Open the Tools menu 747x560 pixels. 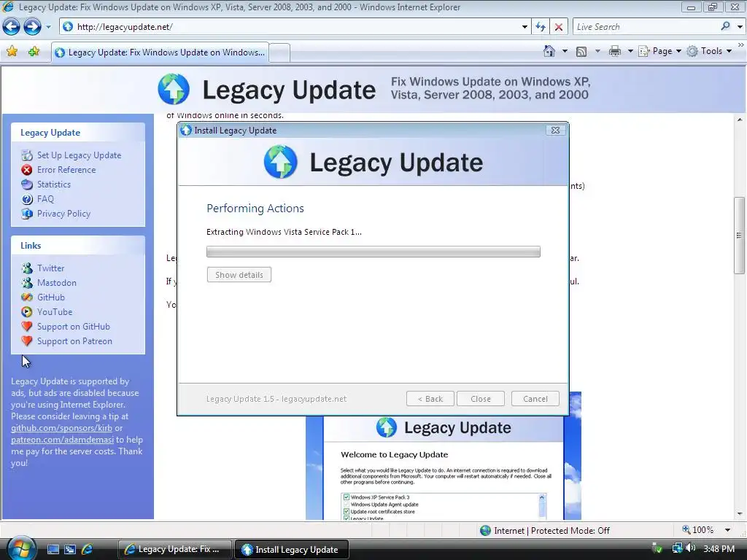coord(709,51)
